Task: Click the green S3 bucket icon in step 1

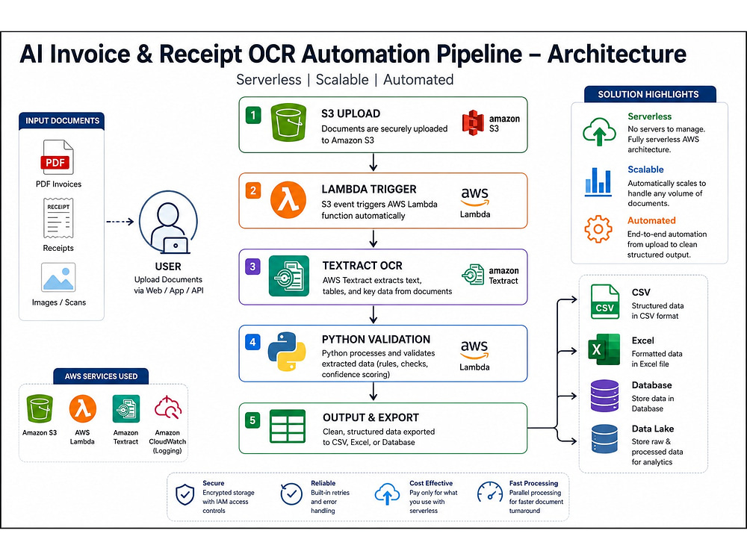Action: [x=288, y=123]
